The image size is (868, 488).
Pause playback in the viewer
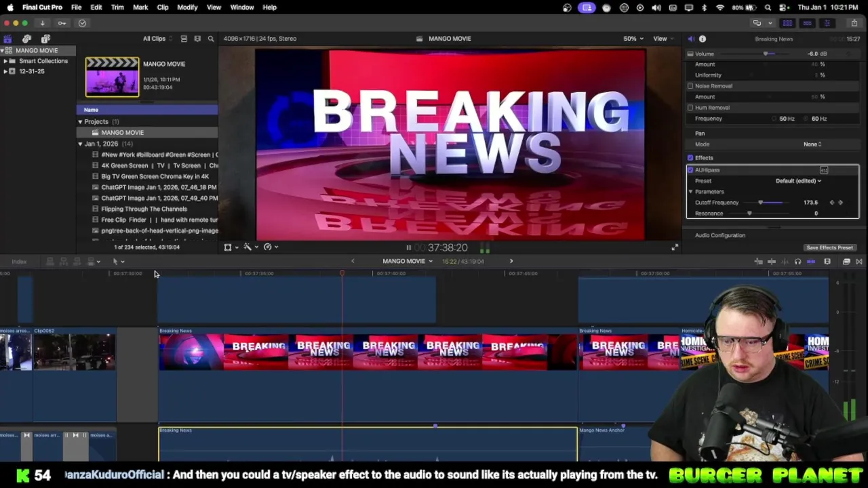point(408,248)
